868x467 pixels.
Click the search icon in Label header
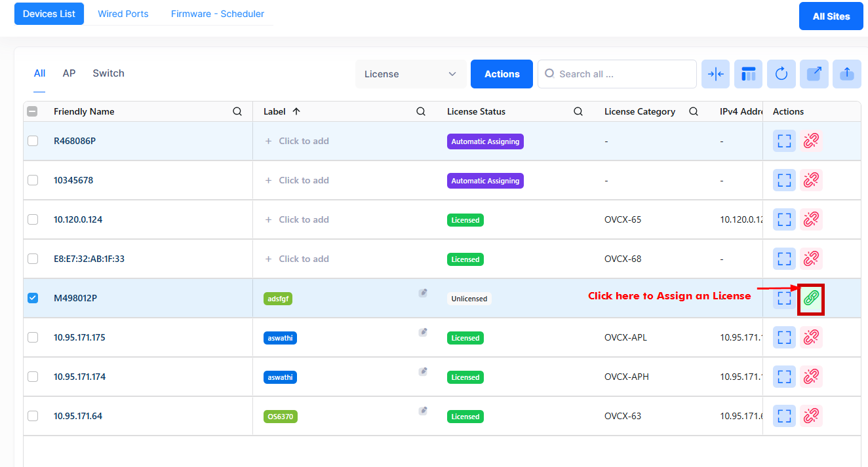point(421,112)
